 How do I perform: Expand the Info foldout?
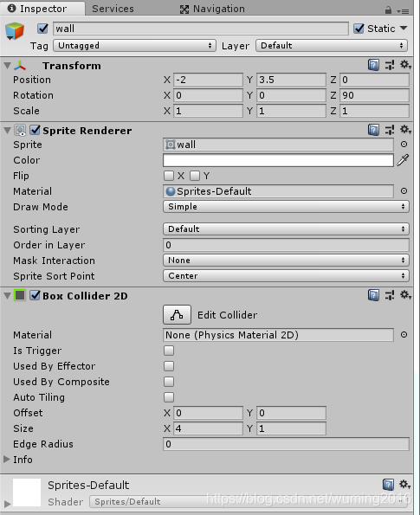[7, 459]
